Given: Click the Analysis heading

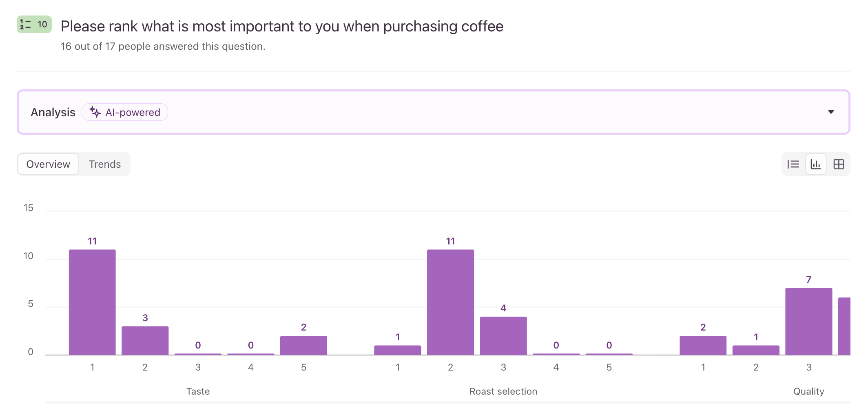Looking at the screenshot, I should (x=53, y=112).
